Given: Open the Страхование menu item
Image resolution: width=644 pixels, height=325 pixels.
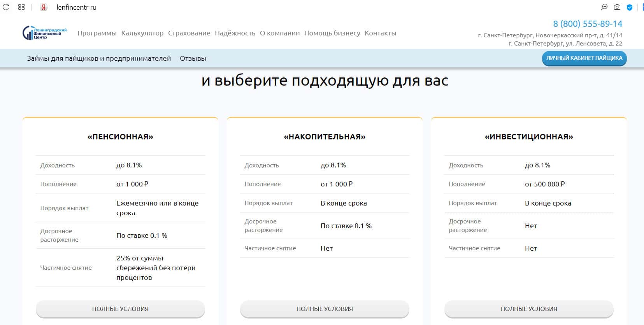Looking at the screenshot, I should pyautogui.click(x=189, y=33).
